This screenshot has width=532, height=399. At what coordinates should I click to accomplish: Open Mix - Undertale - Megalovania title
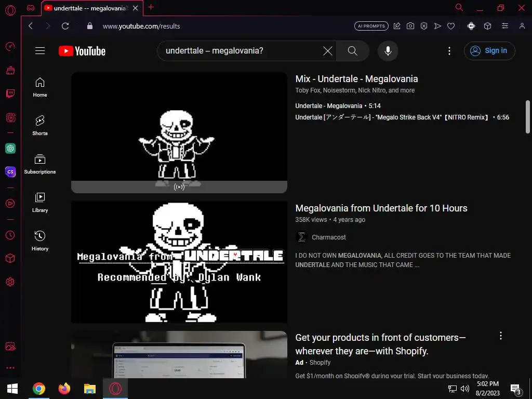pyautogui.click(x=356, y=79)
